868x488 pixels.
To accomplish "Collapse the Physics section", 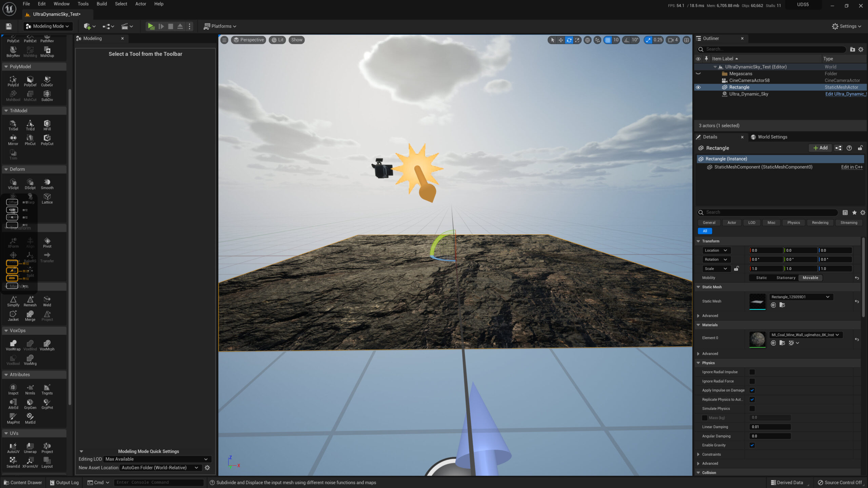I will tap(698, 363).
